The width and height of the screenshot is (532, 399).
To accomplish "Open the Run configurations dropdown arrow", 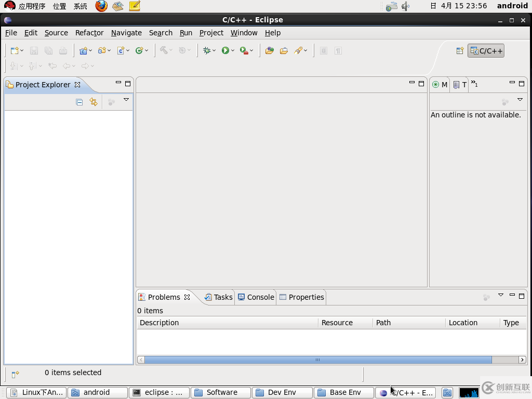I will (x=233, y=51).
